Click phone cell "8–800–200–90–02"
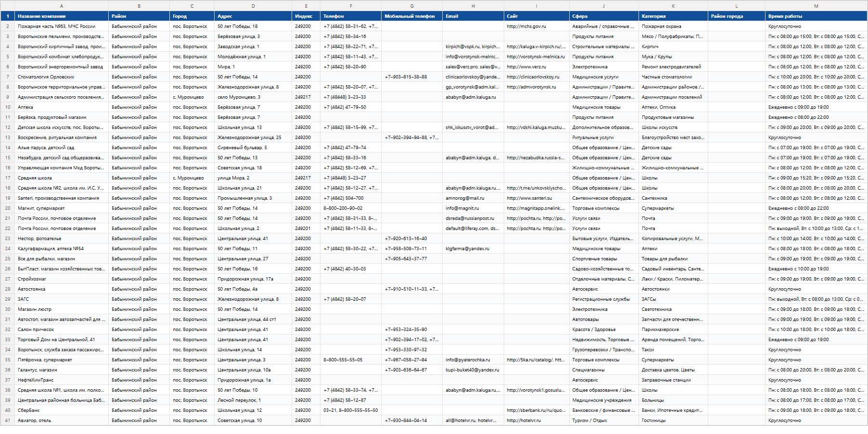Image resolution: width=868 pixels, height=434 pixels. pyautogui.click(x=351, y=208)
